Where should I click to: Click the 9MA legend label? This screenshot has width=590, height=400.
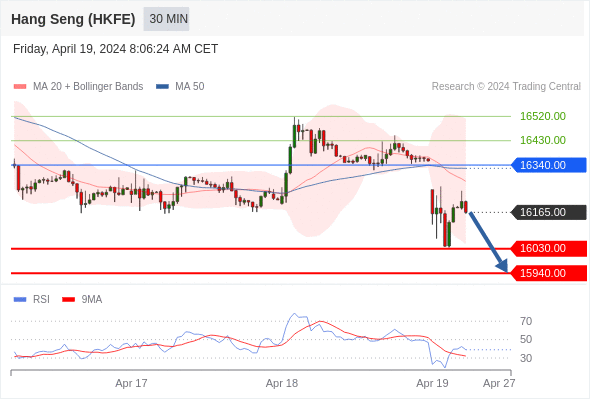coord(92,300)
